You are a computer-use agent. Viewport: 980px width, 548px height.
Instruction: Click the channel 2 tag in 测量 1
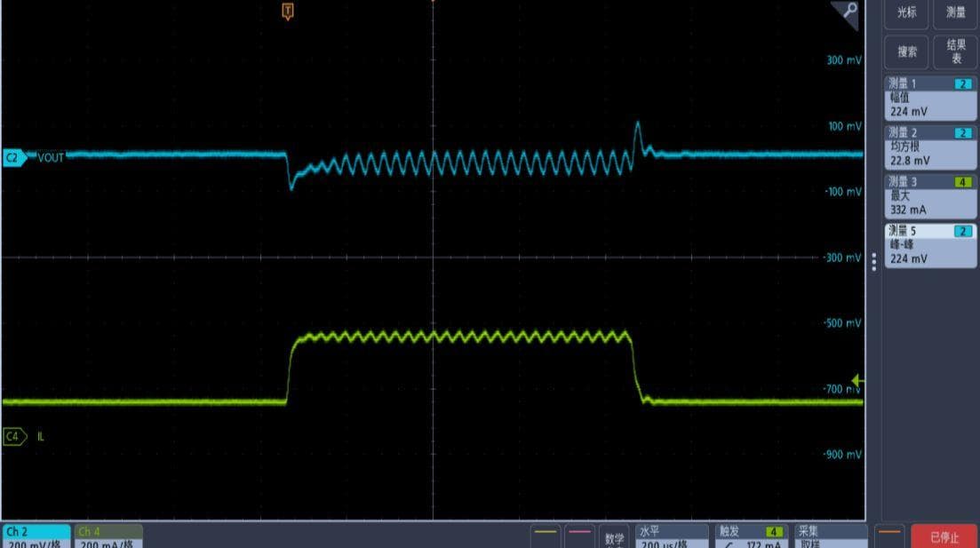pyautogui.click(x=962, y=83)
